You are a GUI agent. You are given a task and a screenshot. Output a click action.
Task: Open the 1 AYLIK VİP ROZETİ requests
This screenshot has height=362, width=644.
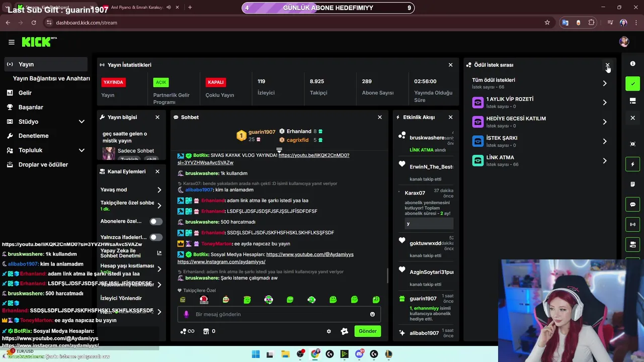(x=540, y=103)
